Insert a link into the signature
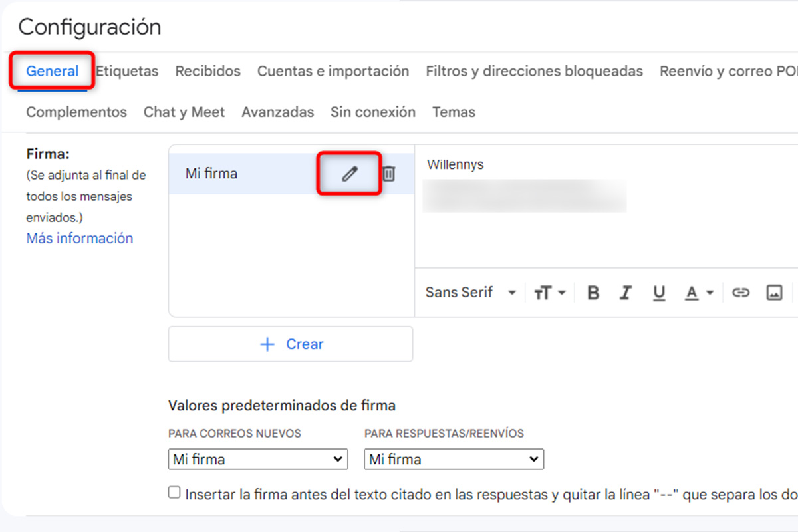This screenshot has width=798, height=532. coord(741,292)
